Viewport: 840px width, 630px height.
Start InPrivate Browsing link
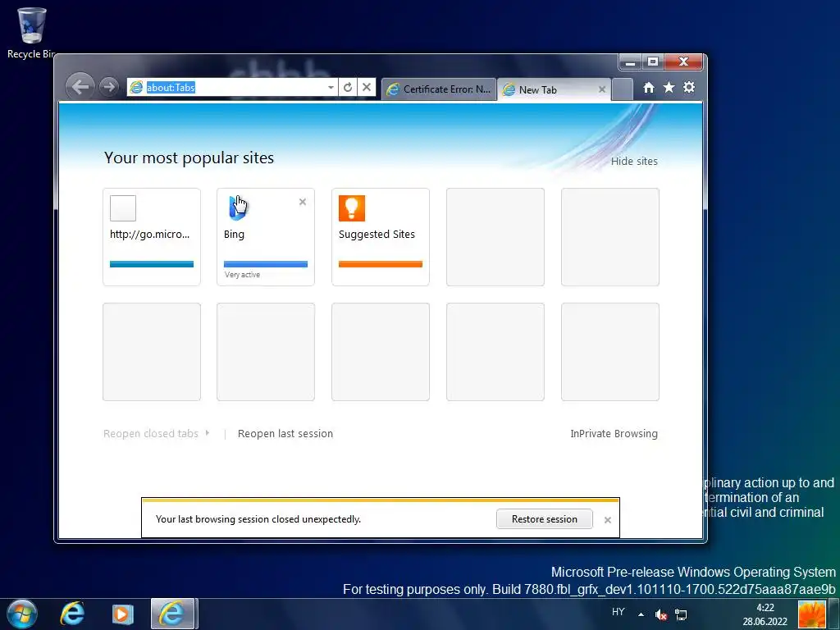pos(614,433)
